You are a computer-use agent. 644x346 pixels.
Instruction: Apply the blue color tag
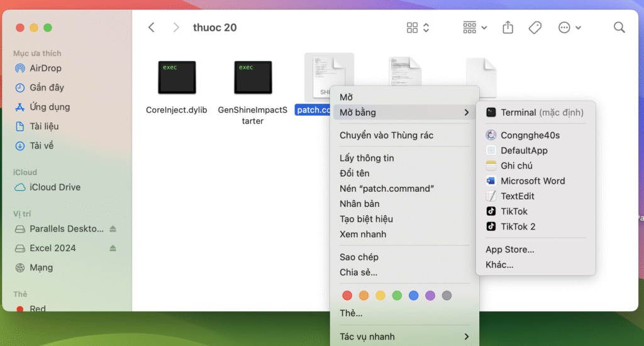pos(413,296)
